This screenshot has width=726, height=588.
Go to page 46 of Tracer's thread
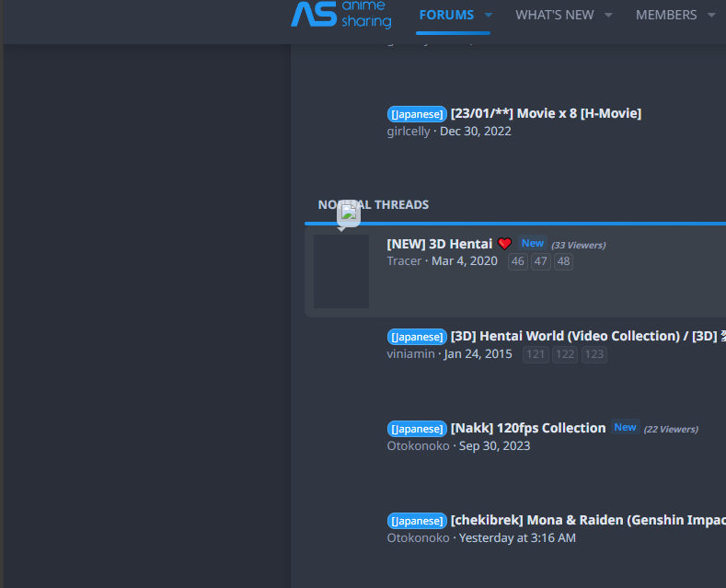pos(518,261)
